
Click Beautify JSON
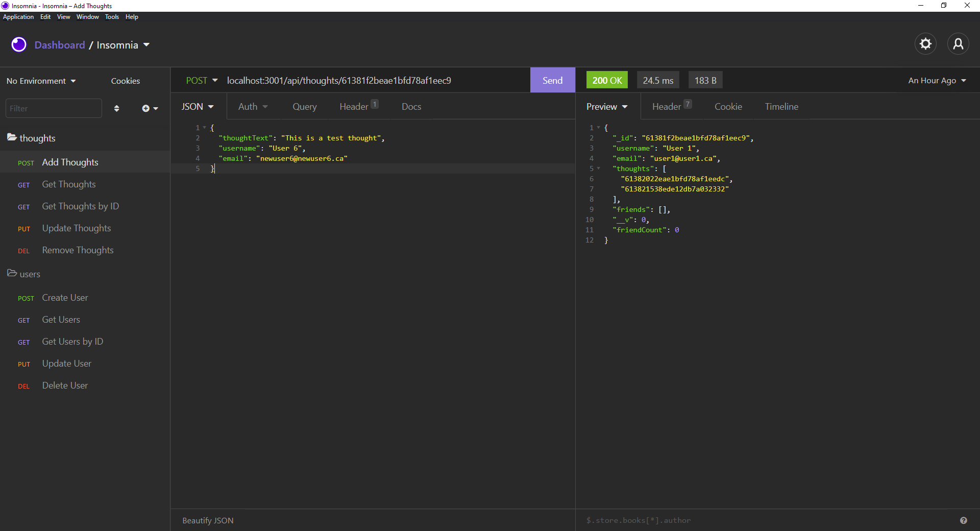click(x=207, y=520)
